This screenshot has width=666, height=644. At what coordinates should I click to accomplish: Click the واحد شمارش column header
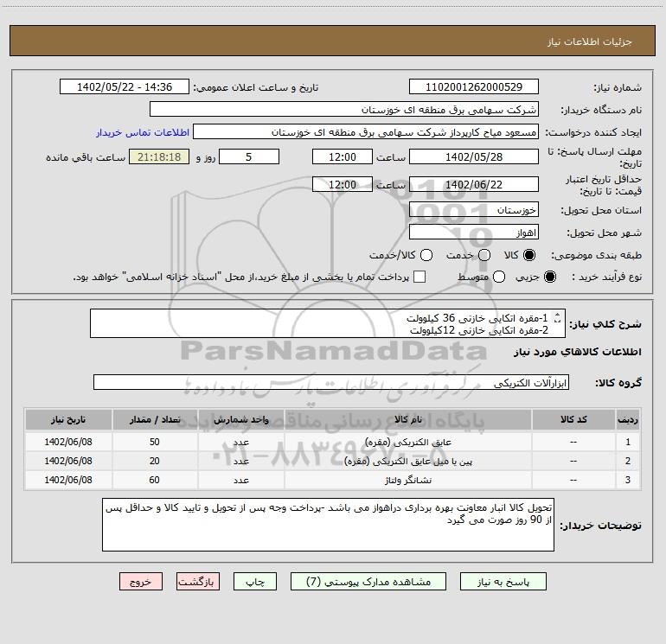point(240,419)
